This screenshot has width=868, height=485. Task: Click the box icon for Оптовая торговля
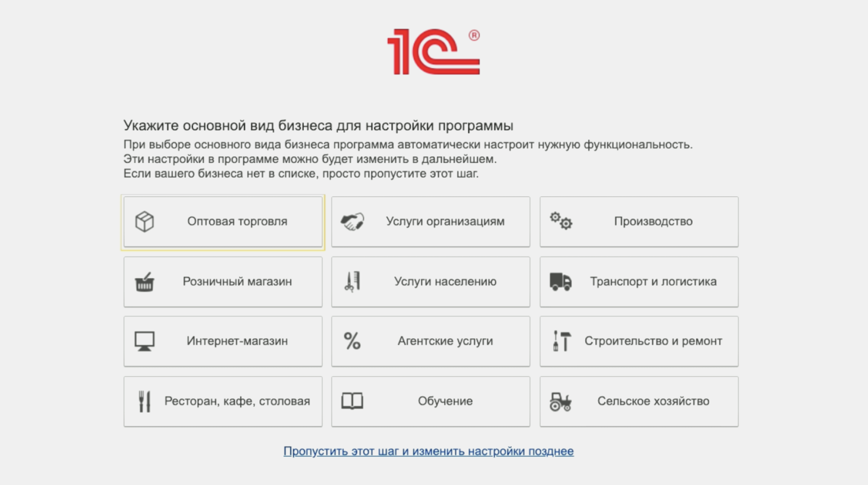[144, 222]
